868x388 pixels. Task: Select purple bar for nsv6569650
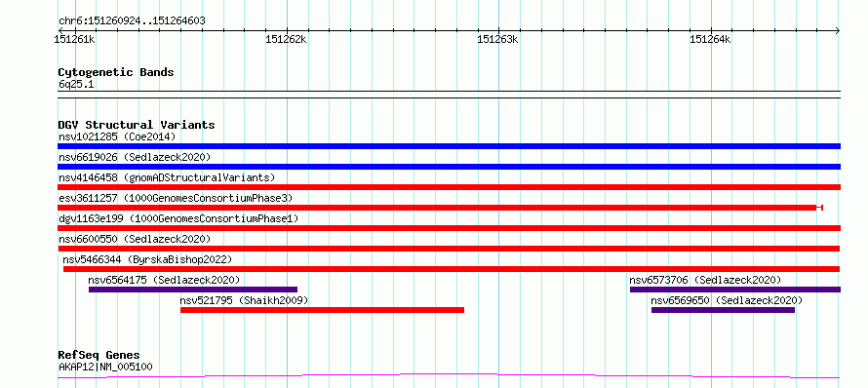click(723, 310)
